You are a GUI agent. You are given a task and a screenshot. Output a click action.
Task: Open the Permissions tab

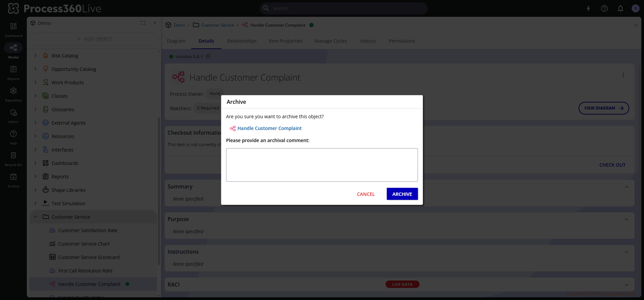(402, 41)
